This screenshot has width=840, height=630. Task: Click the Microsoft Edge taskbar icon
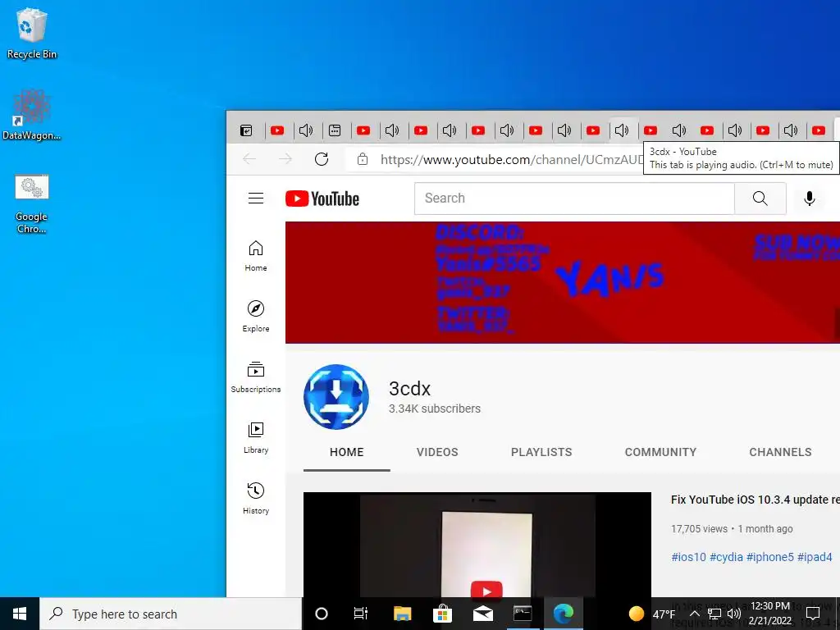pos(563,614)
